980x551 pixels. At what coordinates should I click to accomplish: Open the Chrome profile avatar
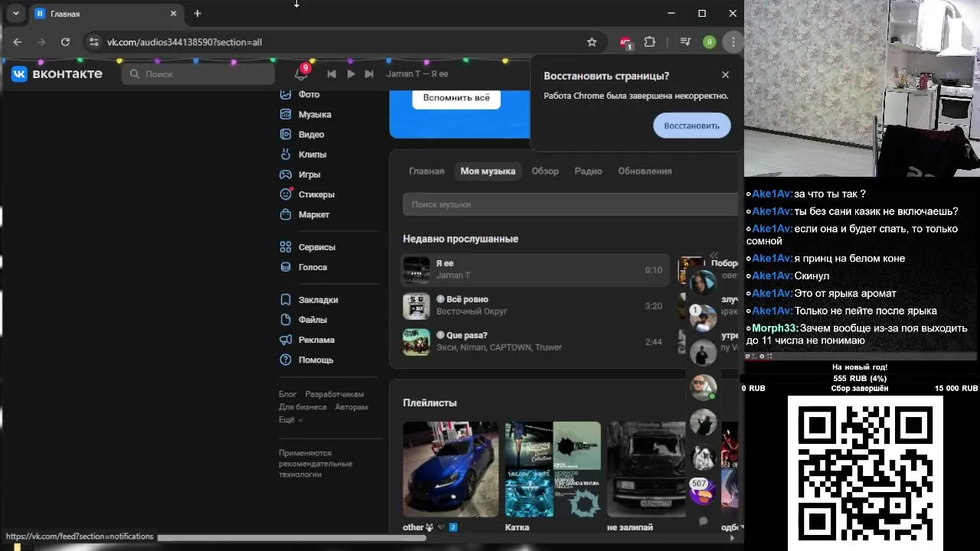click(x=710, y=42)
